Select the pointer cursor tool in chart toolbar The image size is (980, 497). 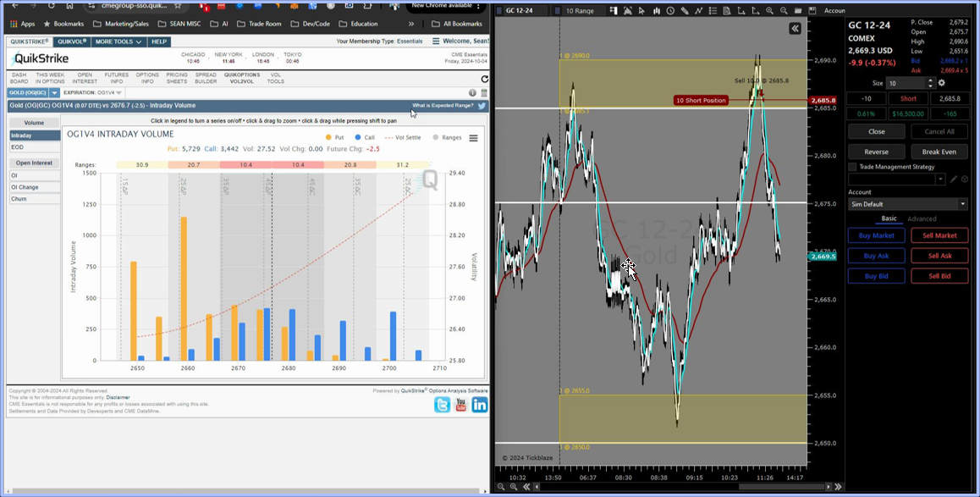[x=641, y=11]
